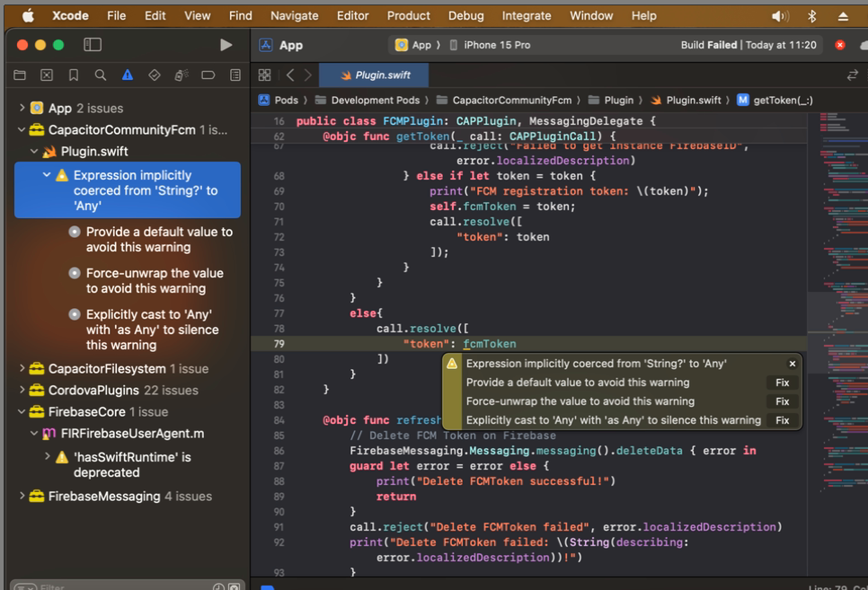Expand the CordovaPlugins 22 issues group

pyautogui.click(x=22, y=390)
